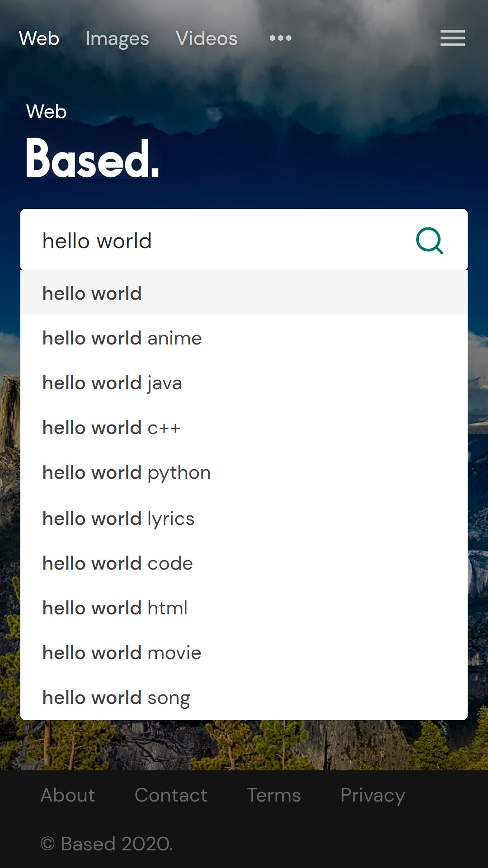The image size is (488, 868).
Task: Open the About link
Action: [x=68, y=795]
